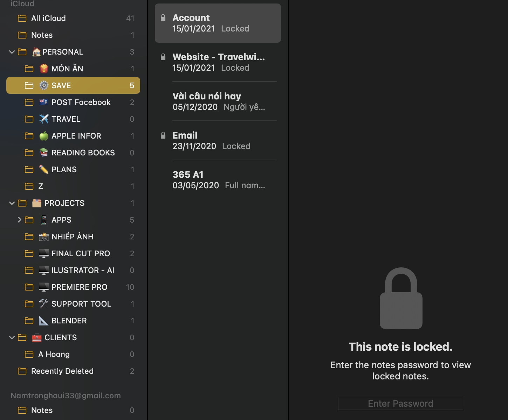Click the monitor emoji beside FINAL CUT PRO
The width and height of the screenshot is (508, 420).
(x=44, y=253)
